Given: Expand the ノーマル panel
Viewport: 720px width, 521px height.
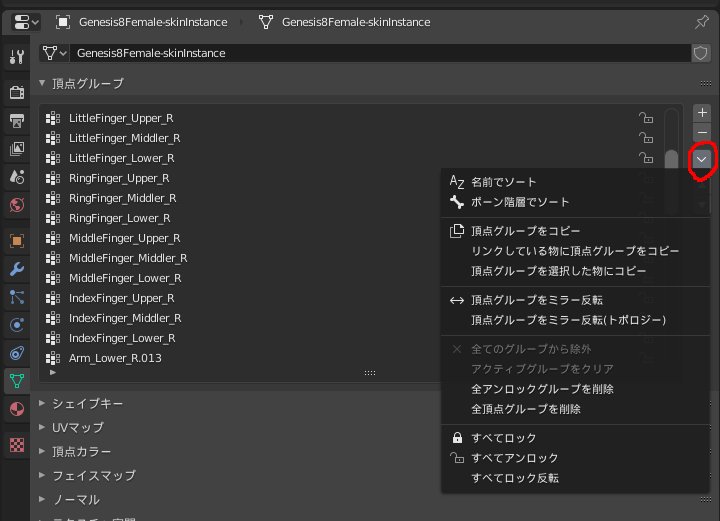Looking at the screenshot, I should pos(42,499).
